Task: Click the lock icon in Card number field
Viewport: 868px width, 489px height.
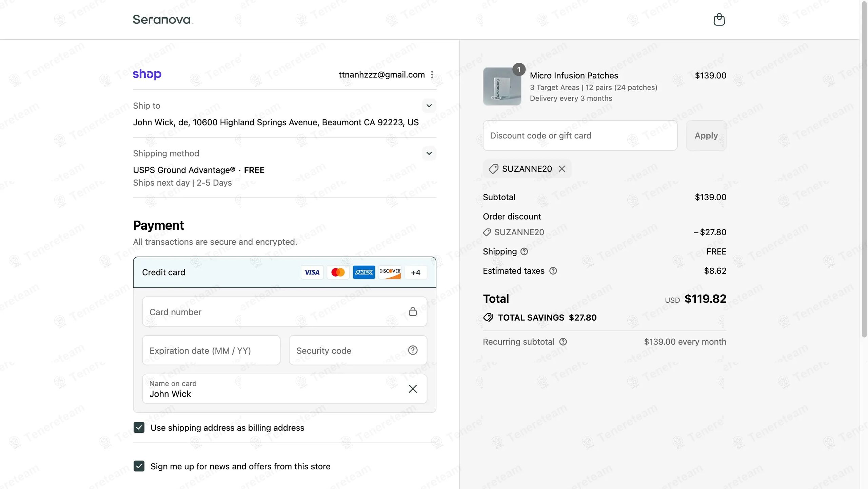Action: (413, 312)
